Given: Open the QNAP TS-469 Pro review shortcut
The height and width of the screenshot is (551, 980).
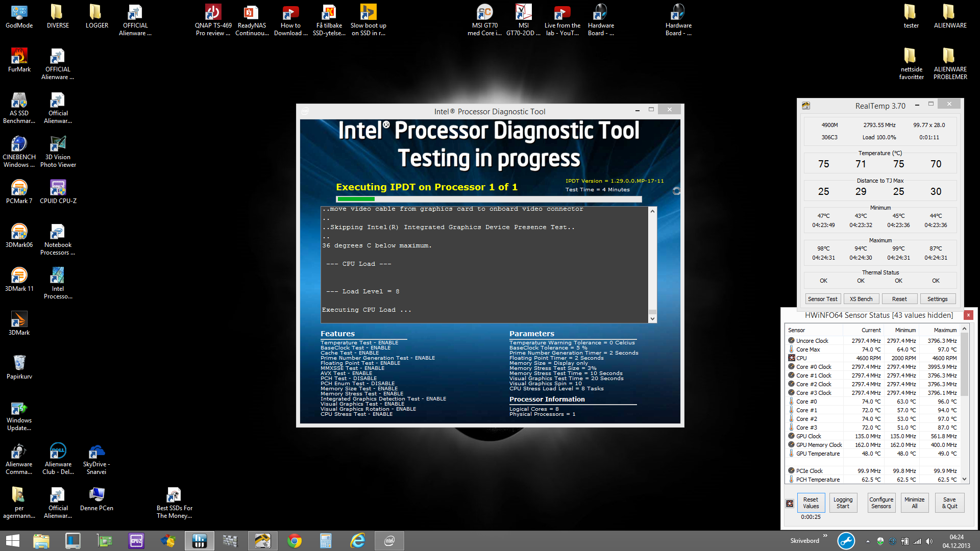Looking at the screenshot, I should pyautogui.click(x=213, y=20).
